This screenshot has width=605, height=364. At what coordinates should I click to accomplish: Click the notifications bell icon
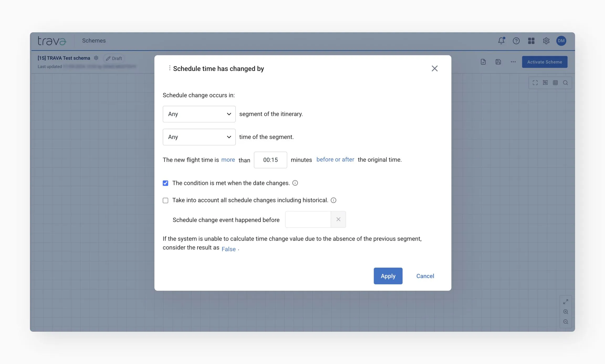(x=501, y=41)
